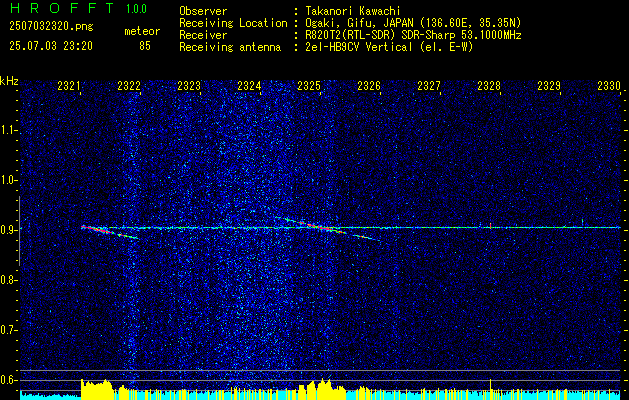Click observer name Takanori Kawachi

coord(352,11)
